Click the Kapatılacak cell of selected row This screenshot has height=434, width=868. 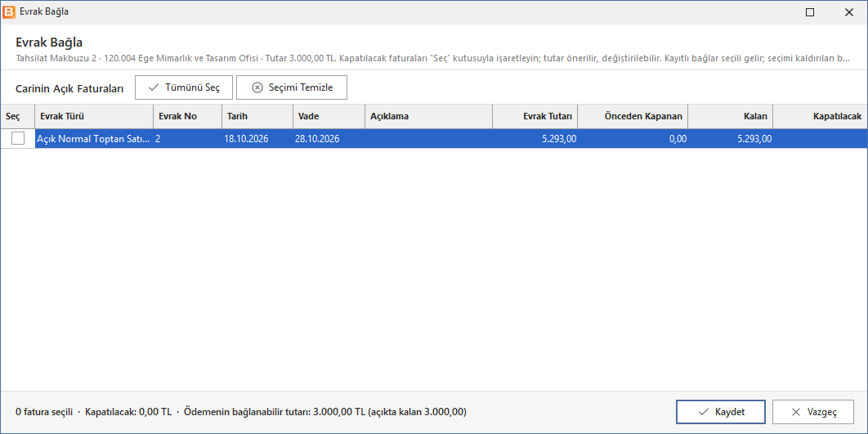pos(821,139)
